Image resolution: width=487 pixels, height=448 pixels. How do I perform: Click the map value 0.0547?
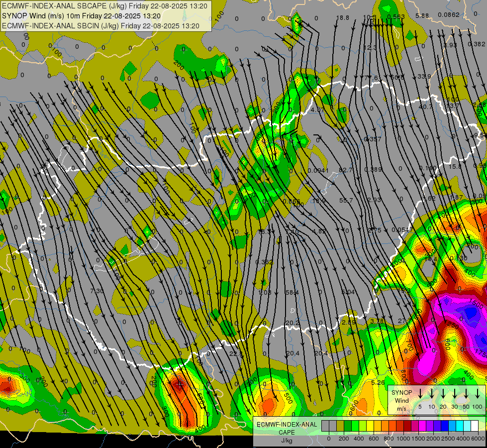coord(402,230)
